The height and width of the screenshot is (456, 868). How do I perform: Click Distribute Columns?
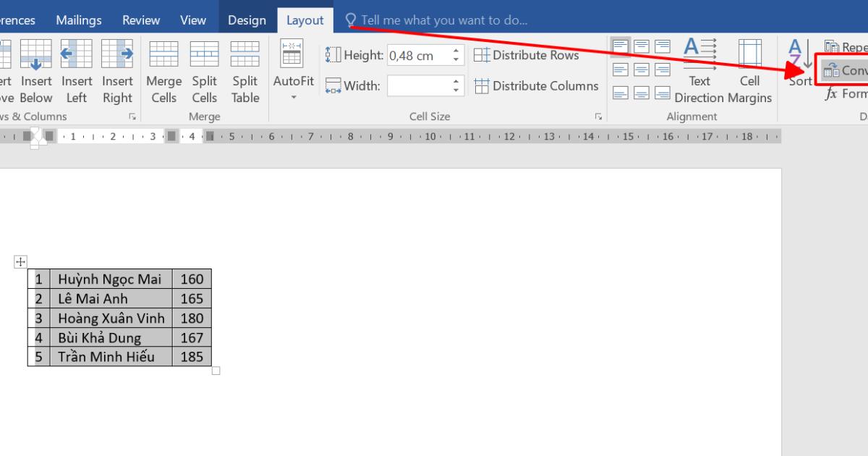(536, 86)
